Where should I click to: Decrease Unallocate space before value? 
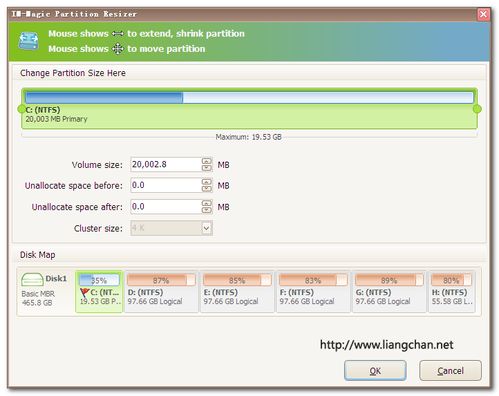207,189
